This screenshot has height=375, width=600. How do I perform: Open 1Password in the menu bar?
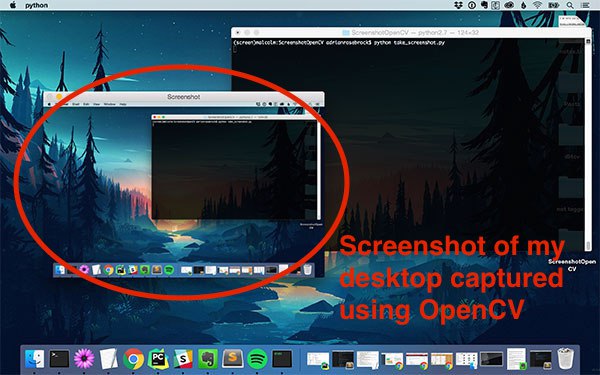coord(472,5)
